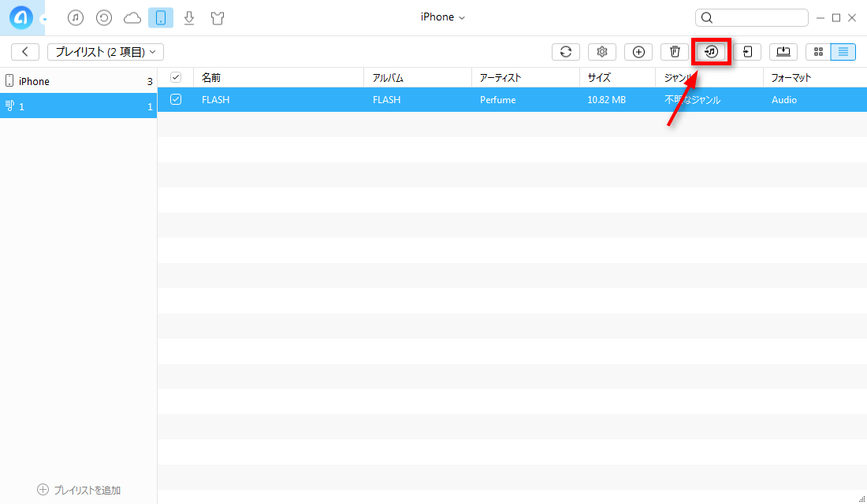
Task: Click the FLASH song name
Action: pyautogui.click(x=216, y=100)
